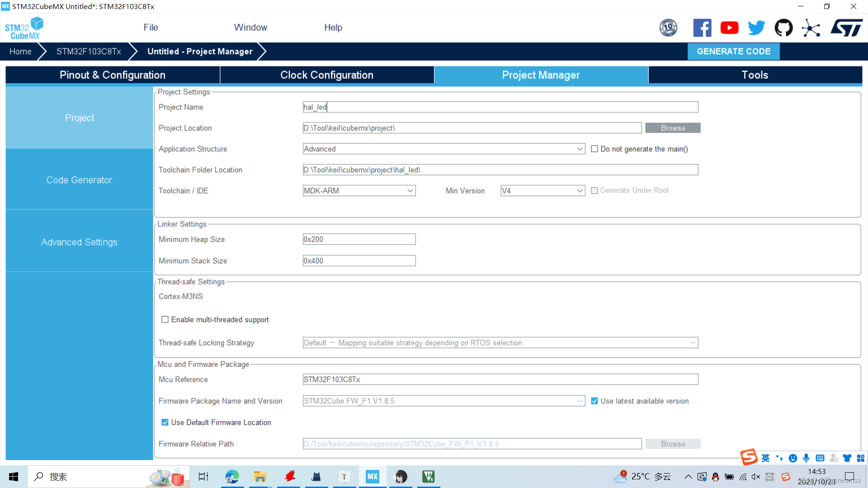The height and width of the screenshot is (488, 868).
Task: Open the Code Generator side section
Action: [80, 180]
